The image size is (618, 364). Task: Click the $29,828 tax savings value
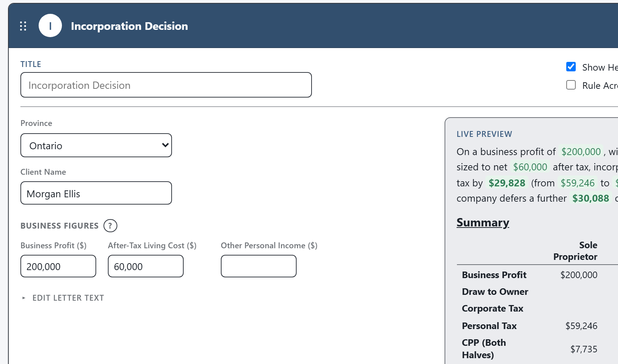[507, 183]
